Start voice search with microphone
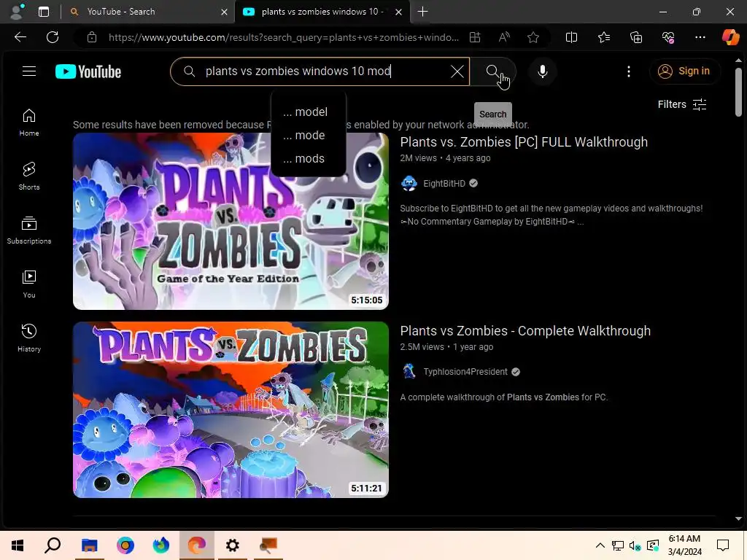747x560 pixels. pyautogui.click(x=542, y=71)
